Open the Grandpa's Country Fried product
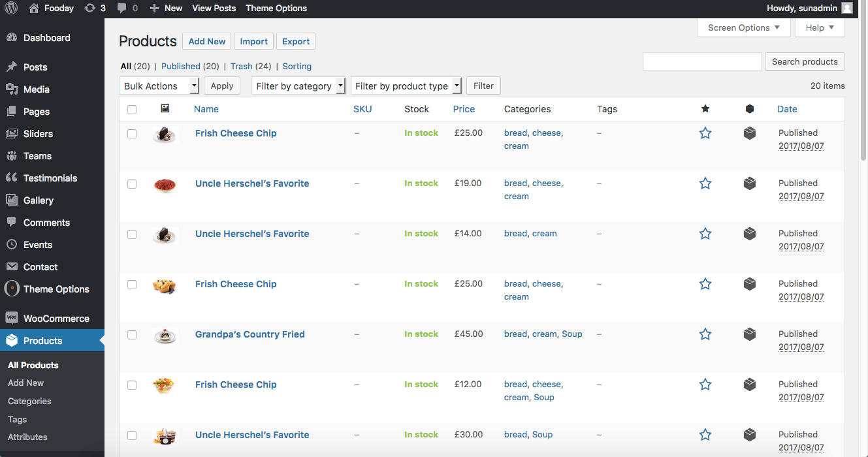 tap(250, 334)
